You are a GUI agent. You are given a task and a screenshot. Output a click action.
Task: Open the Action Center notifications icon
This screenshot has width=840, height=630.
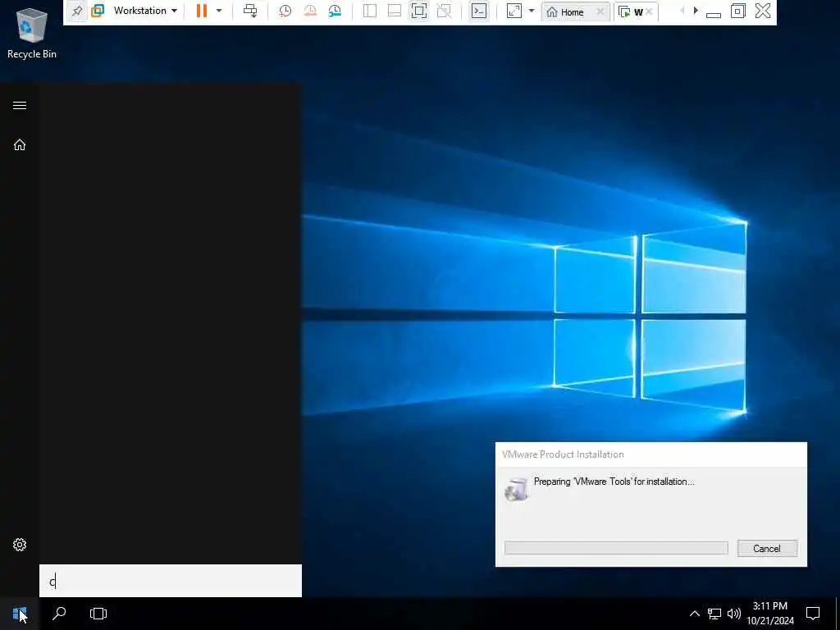[x=813, y=614]
